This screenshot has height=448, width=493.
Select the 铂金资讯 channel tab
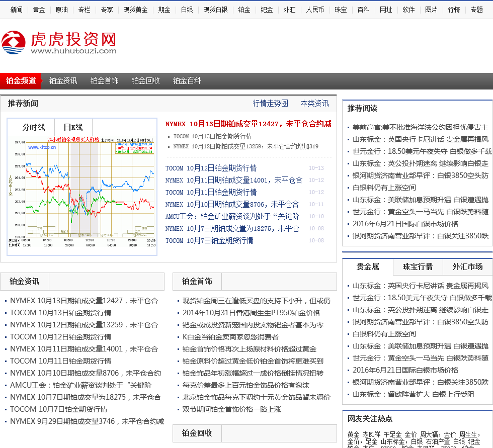coord(63,80)
